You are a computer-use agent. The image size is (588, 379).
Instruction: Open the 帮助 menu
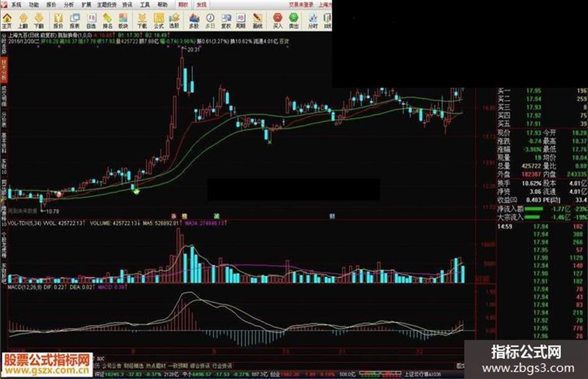click(x=162, y=5)
